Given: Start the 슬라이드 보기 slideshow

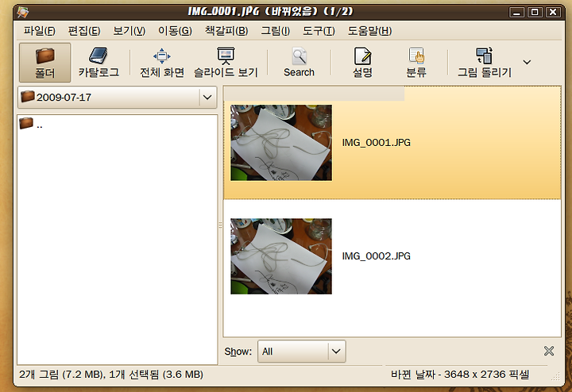Looking at the screenshot, I should pyautogui.click(x=226, y=63).
